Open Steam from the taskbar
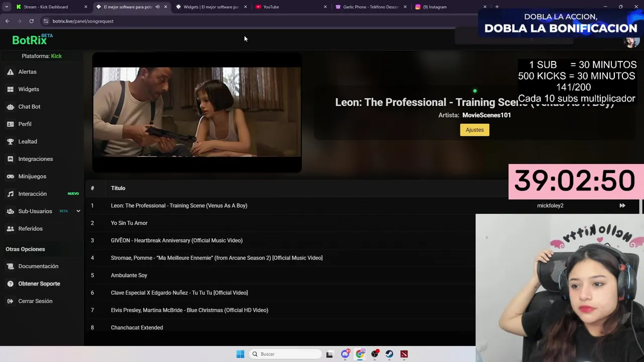Viewport: 644px width, 362px height. coord(389,354)
